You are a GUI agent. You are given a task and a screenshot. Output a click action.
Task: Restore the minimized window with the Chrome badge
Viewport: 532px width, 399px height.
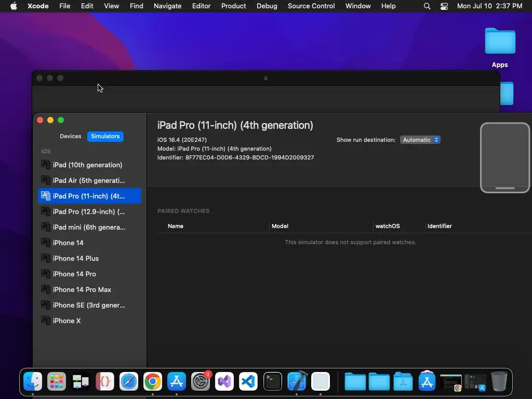450,382
